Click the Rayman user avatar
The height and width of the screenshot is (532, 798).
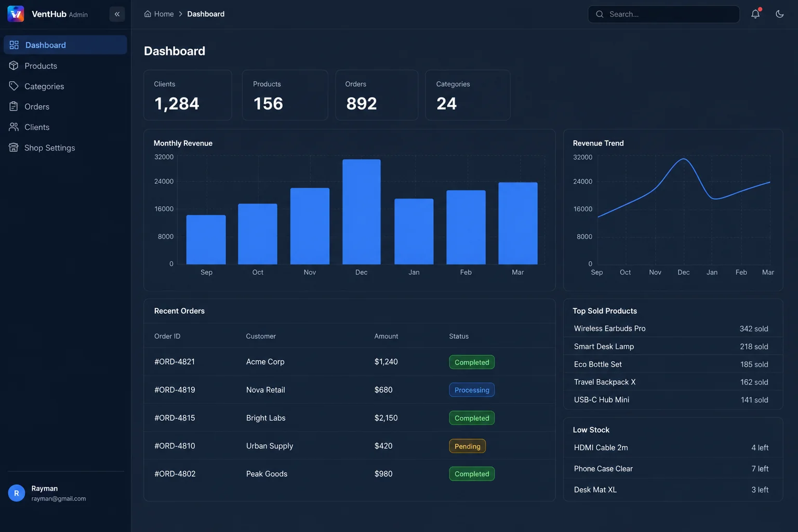pyautogui.click(x=17, y=493)
